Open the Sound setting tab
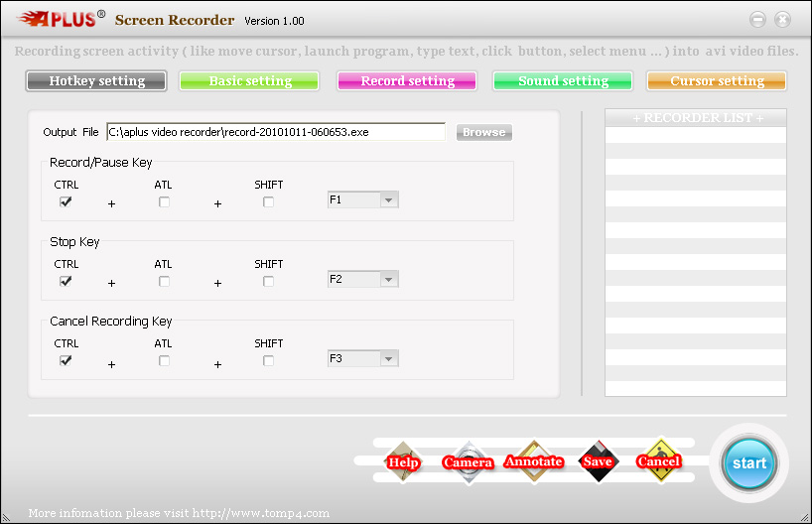The image size is (812, 524). click(563, 81)
